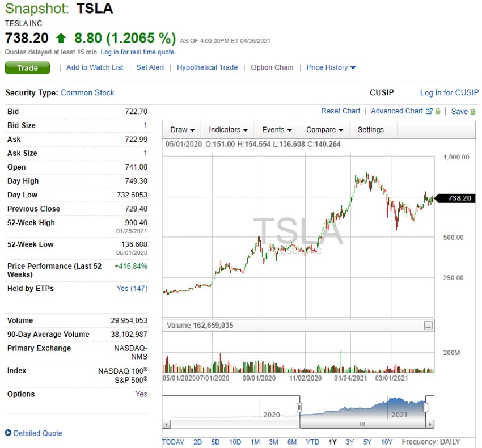Select the 10D time range

coord(235,442)
